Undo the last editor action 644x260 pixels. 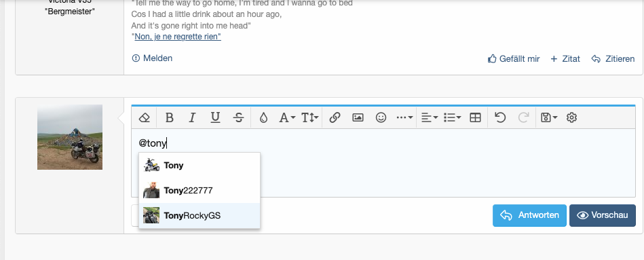pyautogui.click(x=500, y=118)
